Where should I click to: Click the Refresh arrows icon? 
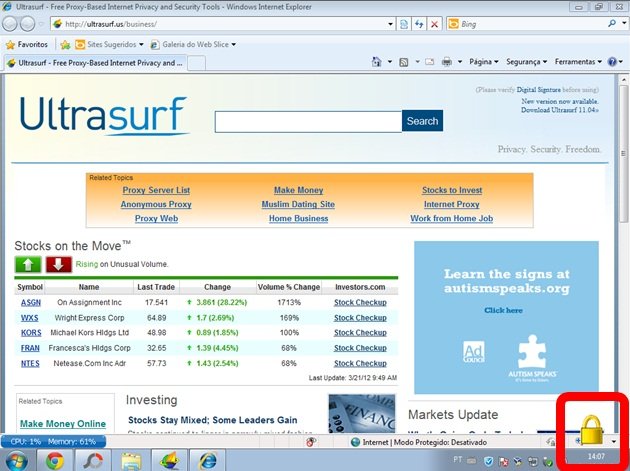coord(419,24)
